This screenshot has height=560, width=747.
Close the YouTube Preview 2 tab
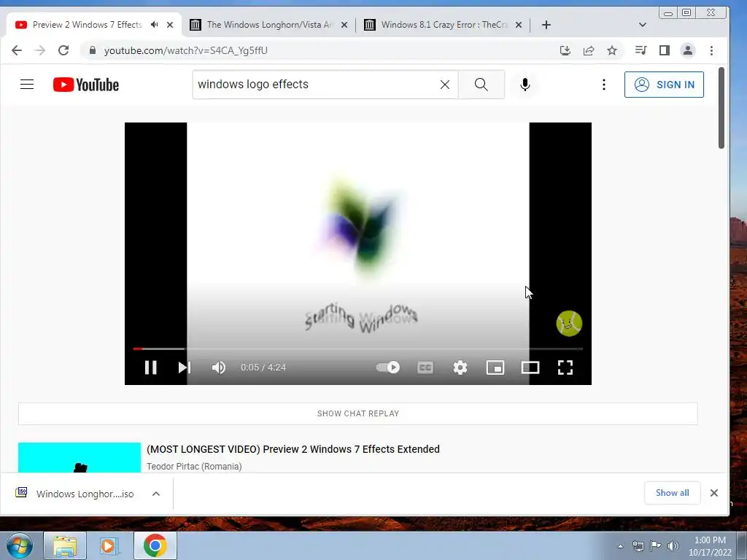click(x=169, y=25)
